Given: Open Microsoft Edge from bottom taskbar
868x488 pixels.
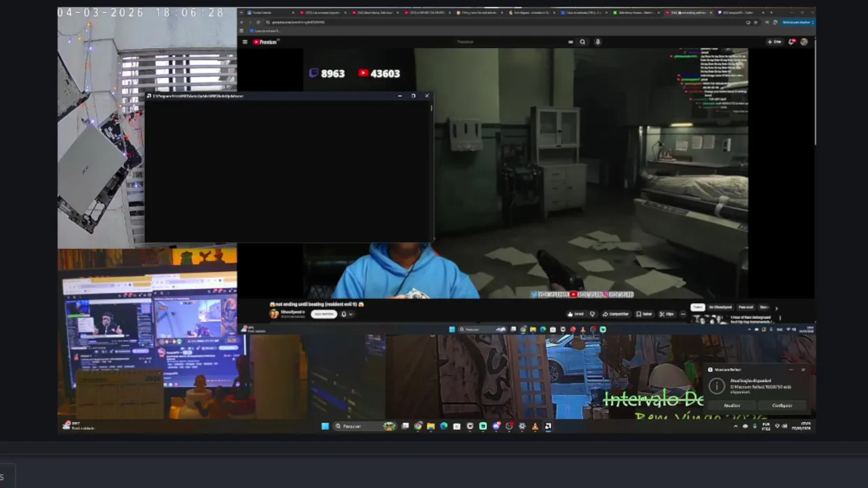Looking at the screenshot, I should click(x=443, y=426).
